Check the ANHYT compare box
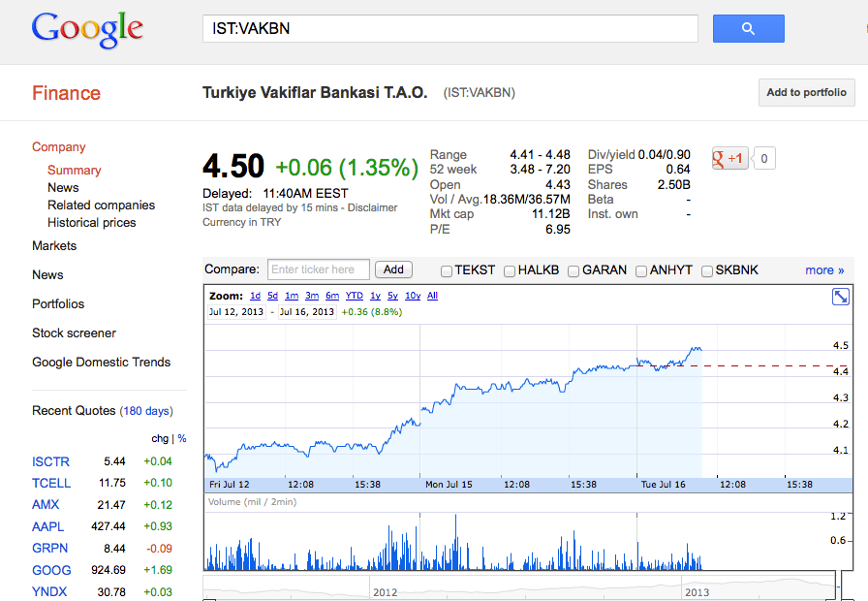 (x=641, y=270)
